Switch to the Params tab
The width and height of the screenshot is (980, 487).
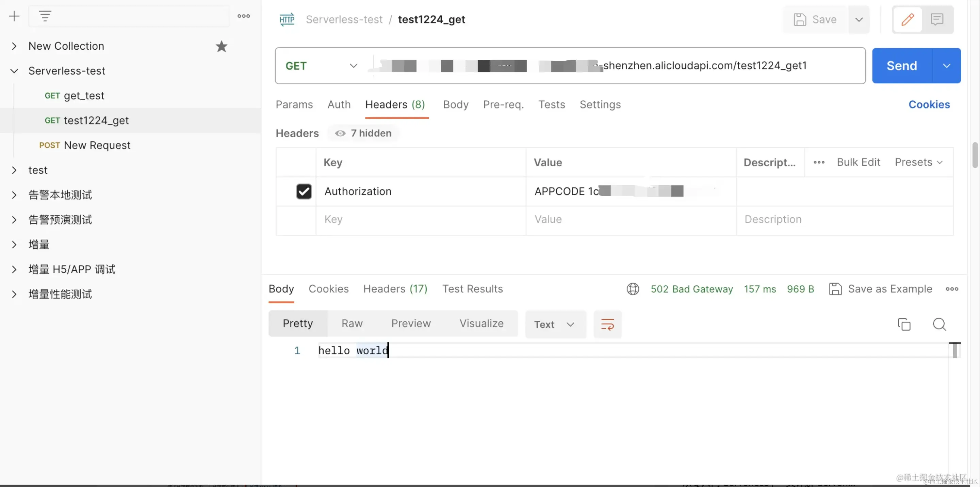[294, 104]
